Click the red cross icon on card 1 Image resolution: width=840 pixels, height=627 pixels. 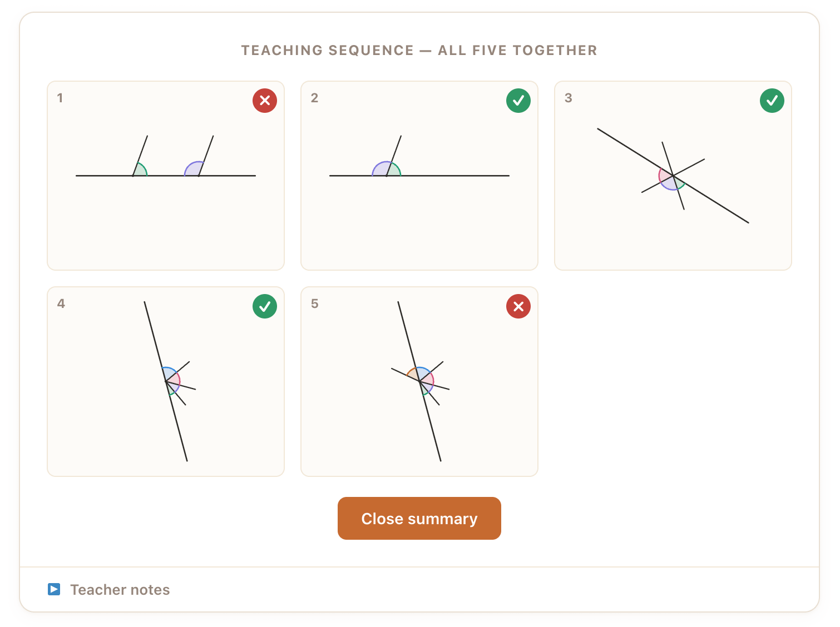[x=265, y=101]
